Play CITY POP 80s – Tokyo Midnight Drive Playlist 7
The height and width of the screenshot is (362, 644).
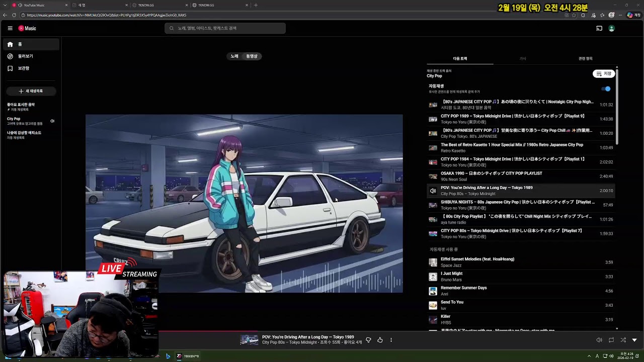520,234
